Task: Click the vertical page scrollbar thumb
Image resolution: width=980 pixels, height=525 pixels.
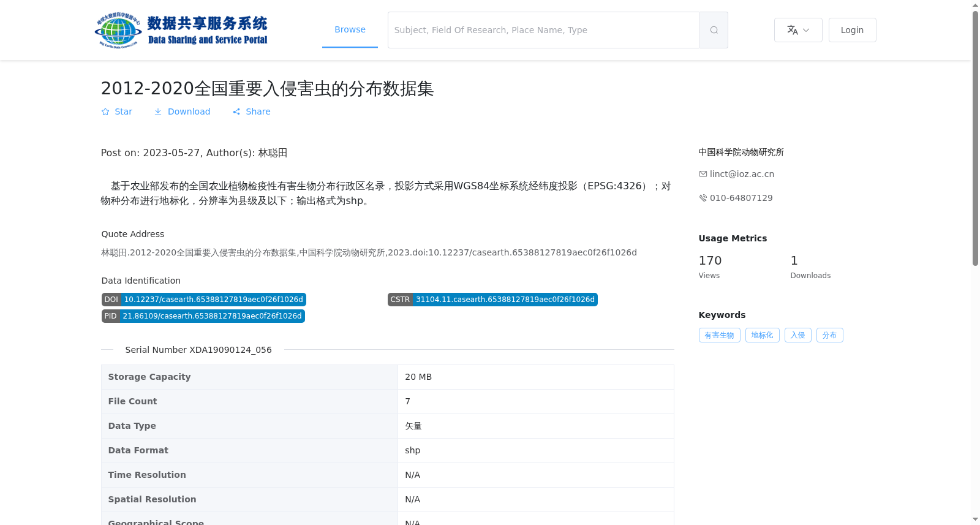Action: coord(976,138)
